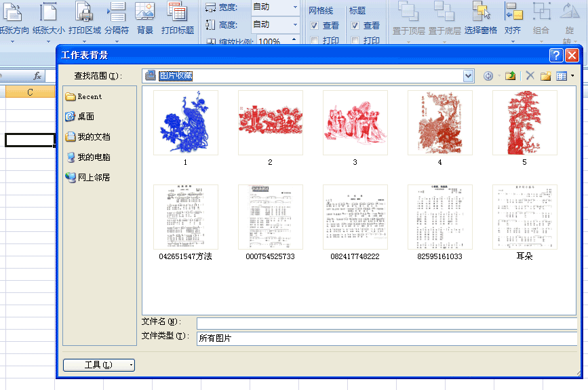Open Network Neighborhood (网上邻居) location
Viewport: 588px width, 390px height.
coord(87,178)
